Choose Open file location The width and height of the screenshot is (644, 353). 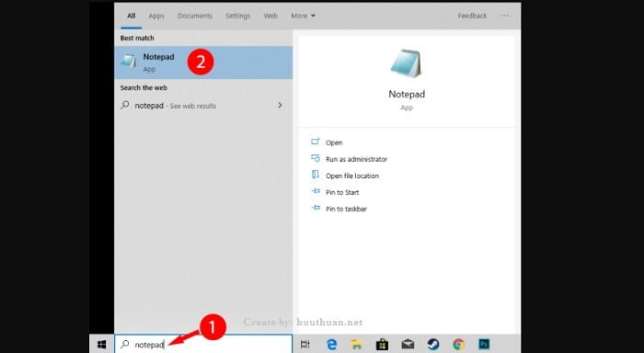click(352, 176)
